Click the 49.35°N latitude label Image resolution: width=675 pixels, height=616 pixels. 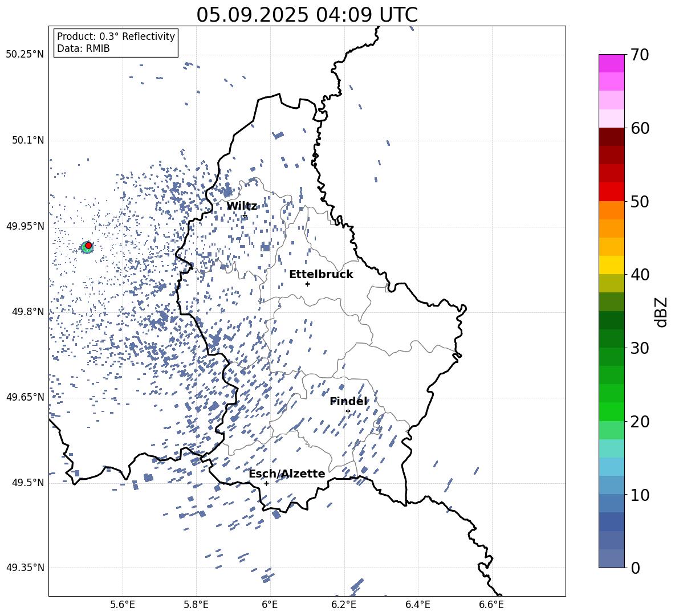click(25, 568)
